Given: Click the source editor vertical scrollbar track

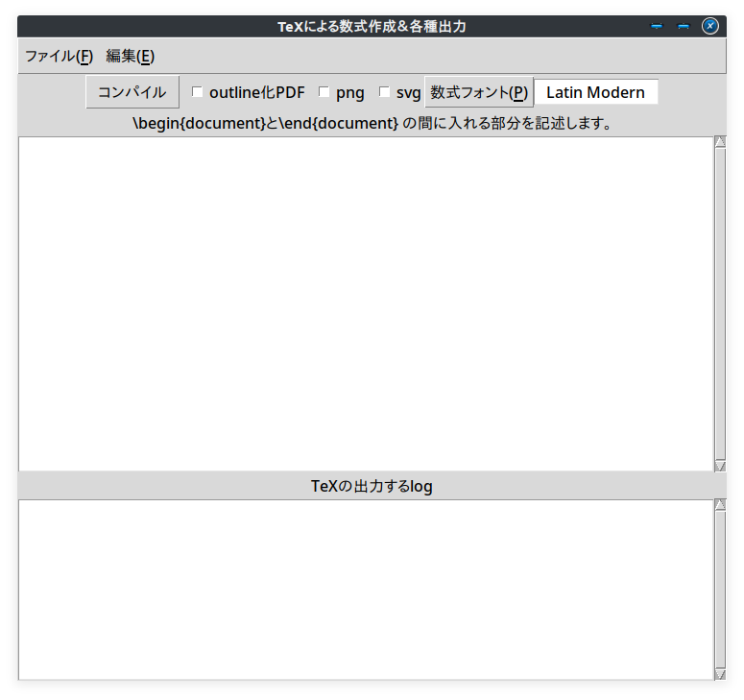Looking at the screenshot, I should 720,303.
